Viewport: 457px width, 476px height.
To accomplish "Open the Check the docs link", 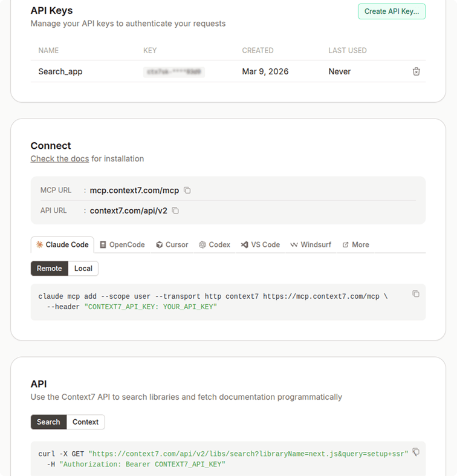I will click(60, 158).
